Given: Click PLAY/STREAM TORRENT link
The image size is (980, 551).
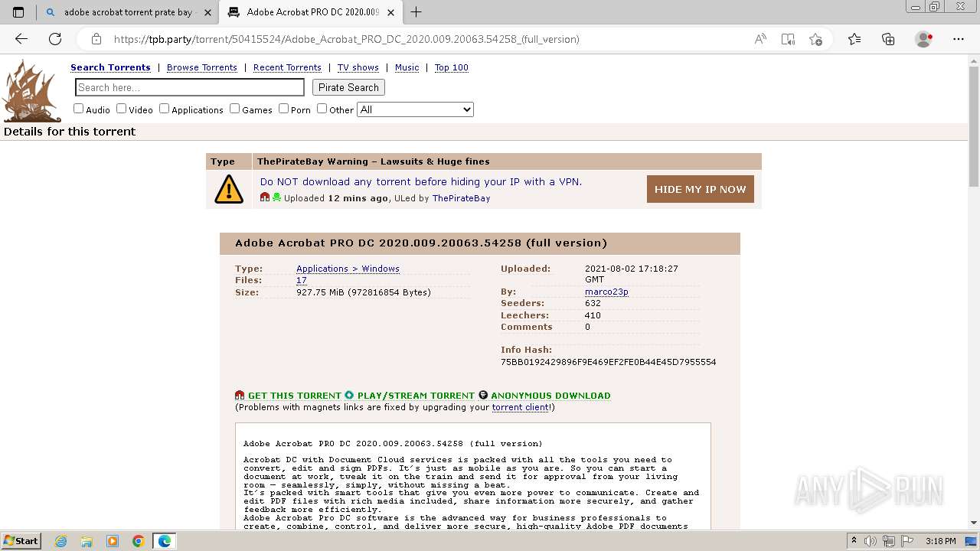Looking at the screenshot, I should 416,396.
